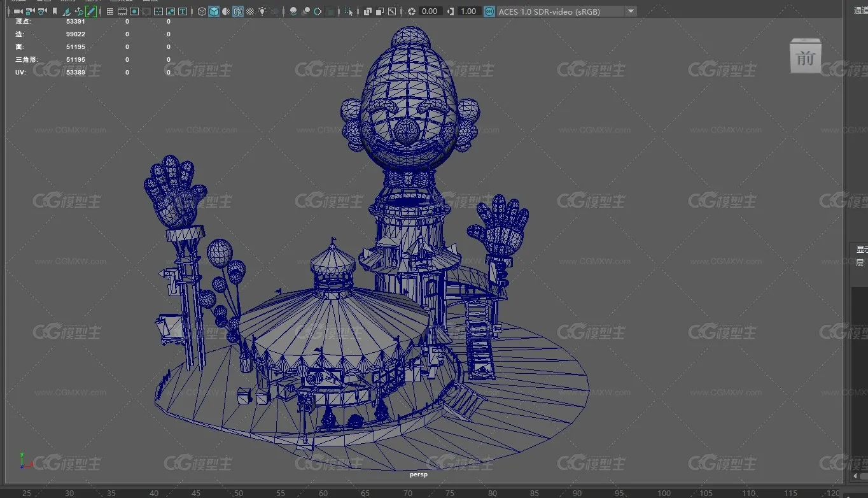The image size is (868, 498).
Task: Click the Bookmarks icon
Action: 55,11
